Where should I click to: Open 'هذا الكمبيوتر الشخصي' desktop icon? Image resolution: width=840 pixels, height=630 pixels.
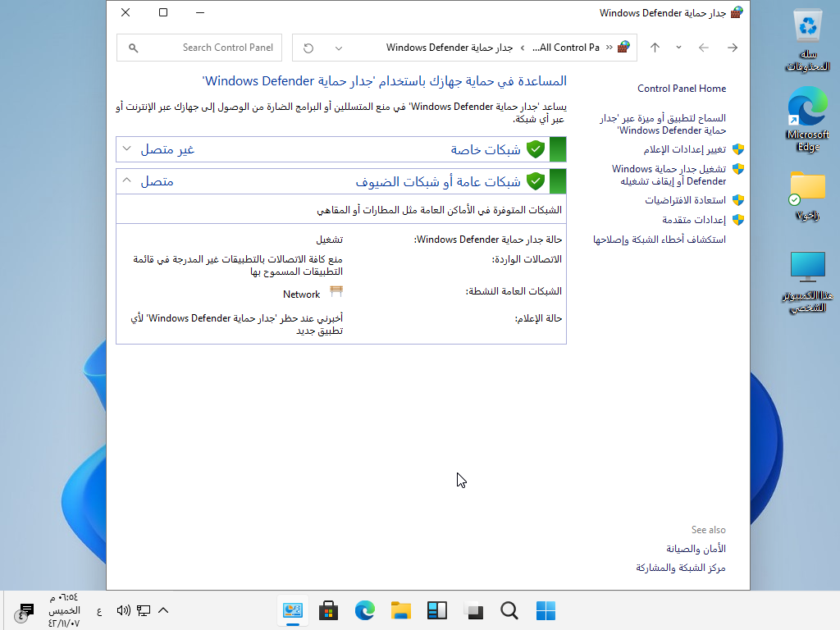pos(808,282)
